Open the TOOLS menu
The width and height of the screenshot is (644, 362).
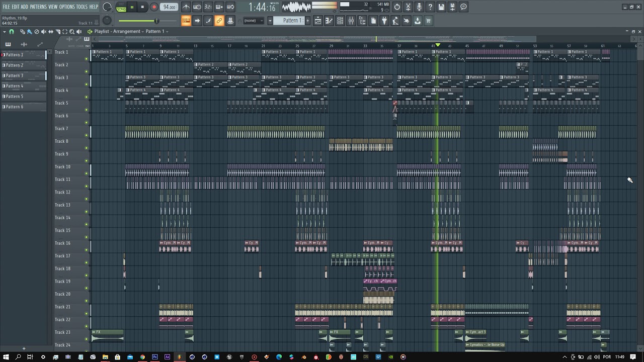pyautogui.click(x=82, y=7)
